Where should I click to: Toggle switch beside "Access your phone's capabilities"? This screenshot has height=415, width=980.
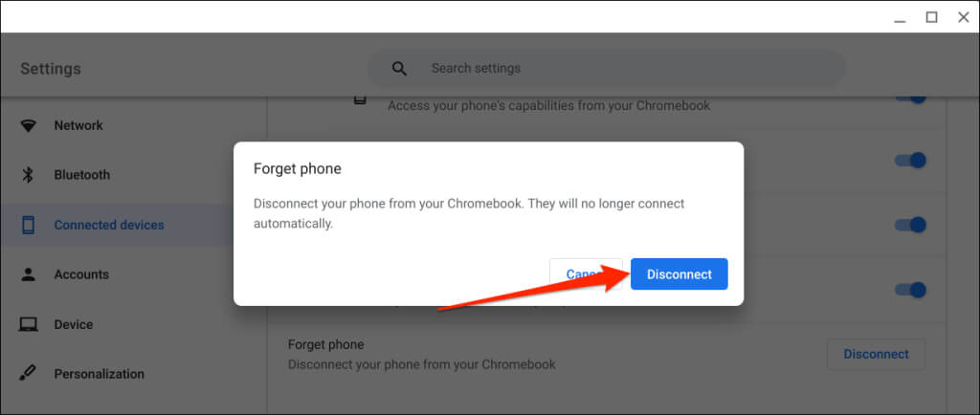click(x=910, y=97)
